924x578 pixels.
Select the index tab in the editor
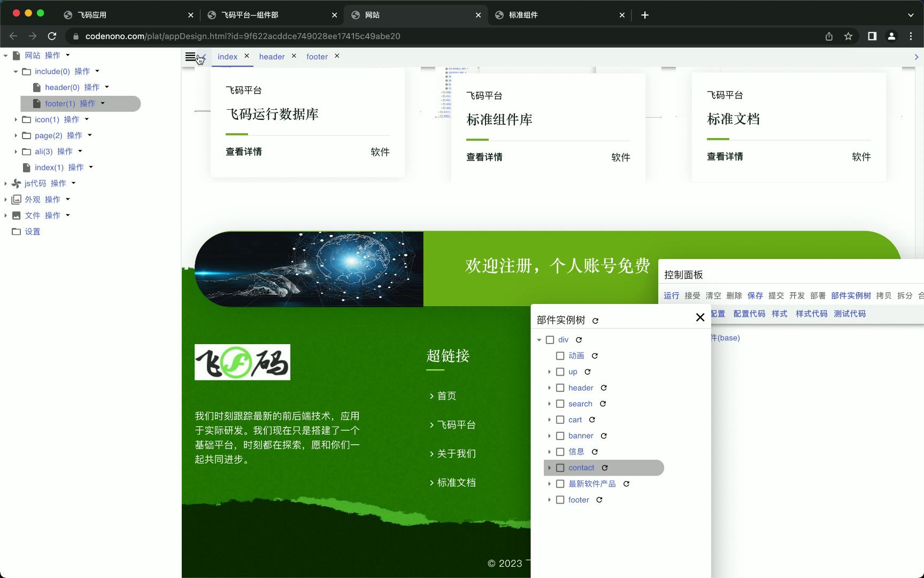227,56
